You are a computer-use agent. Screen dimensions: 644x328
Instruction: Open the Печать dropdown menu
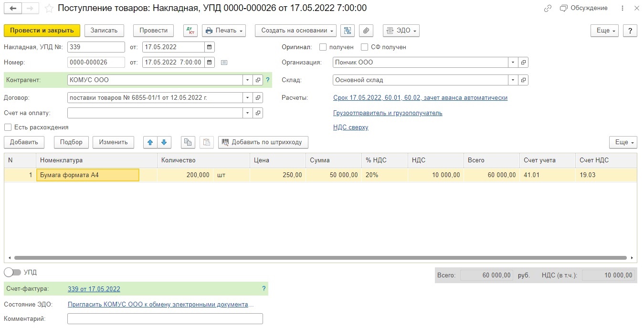tap(224, 31)
